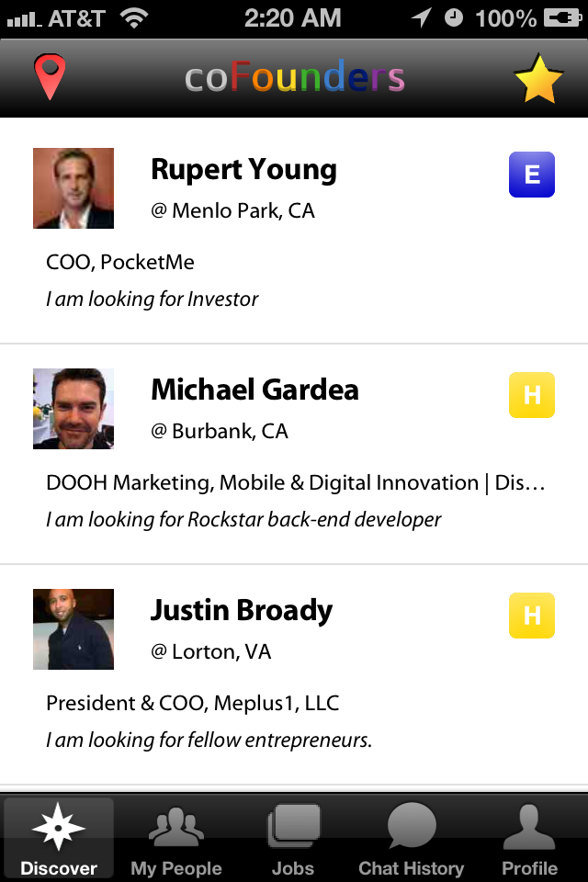Tap the coFounders title logo
This screenshot has height=882, width=588.
pos(294,79)
